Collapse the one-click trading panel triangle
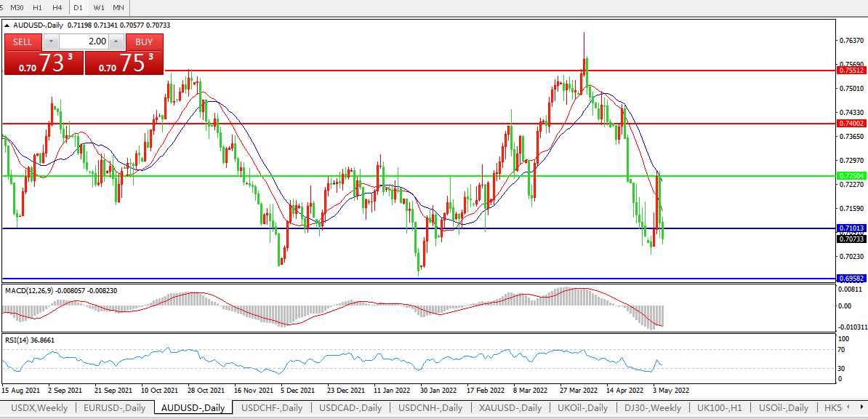This screenshot has width=868, height=419. pyautogui.click(x=7, y=25)
